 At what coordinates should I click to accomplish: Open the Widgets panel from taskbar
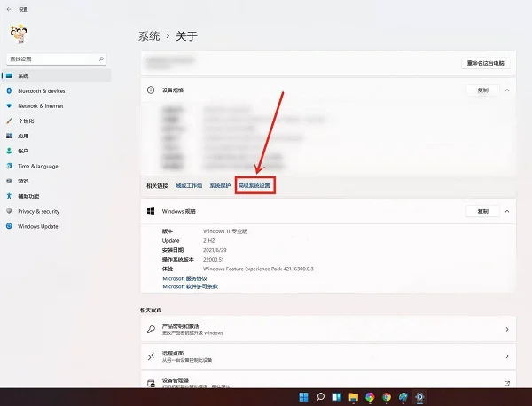(337, 397)
